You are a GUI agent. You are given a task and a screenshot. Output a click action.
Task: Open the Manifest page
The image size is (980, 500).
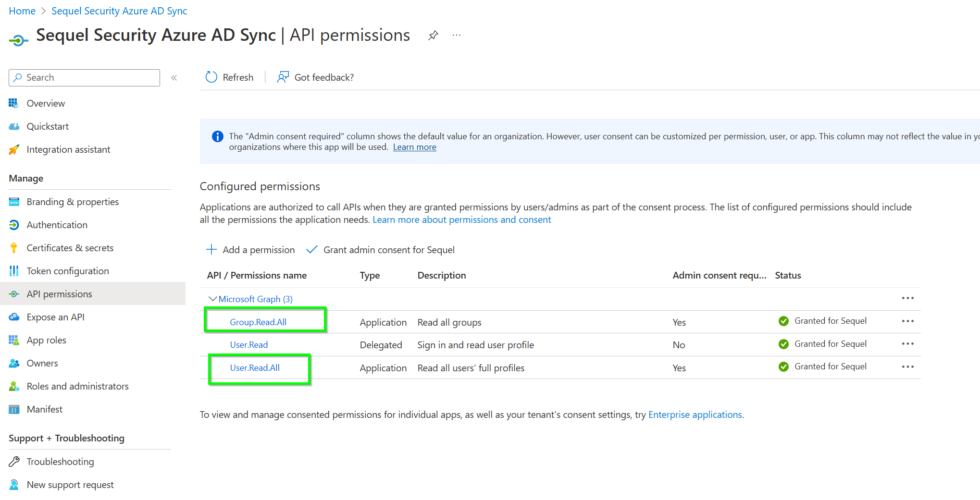(44, 409)
